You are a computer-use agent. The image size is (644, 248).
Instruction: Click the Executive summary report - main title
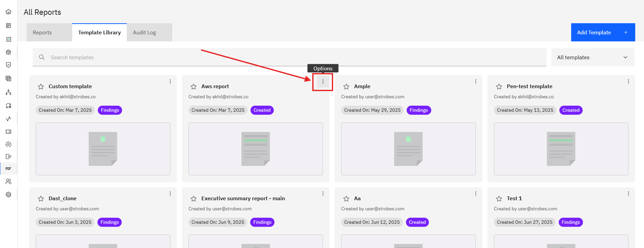click(243, 199)
